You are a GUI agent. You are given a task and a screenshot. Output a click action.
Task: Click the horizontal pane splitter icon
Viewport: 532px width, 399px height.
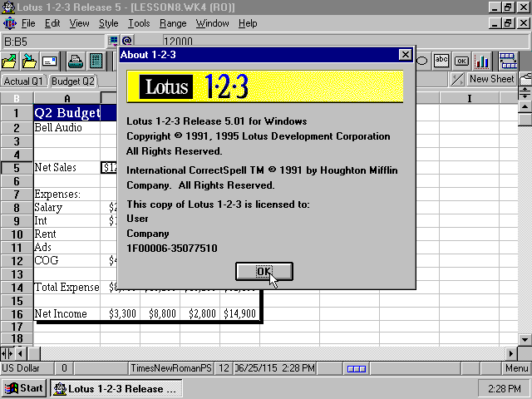525,92
